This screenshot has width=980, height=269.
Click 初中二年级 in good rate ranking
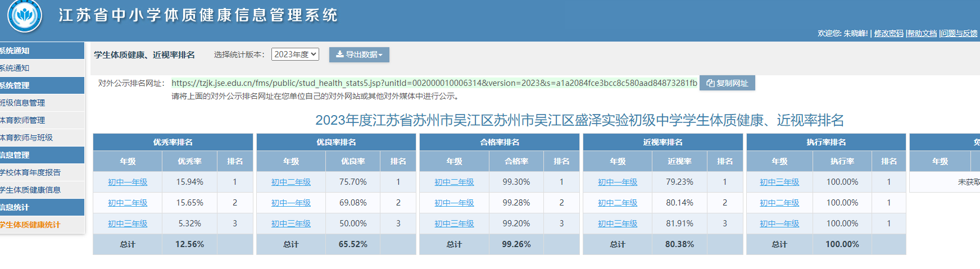coord(291,182)
